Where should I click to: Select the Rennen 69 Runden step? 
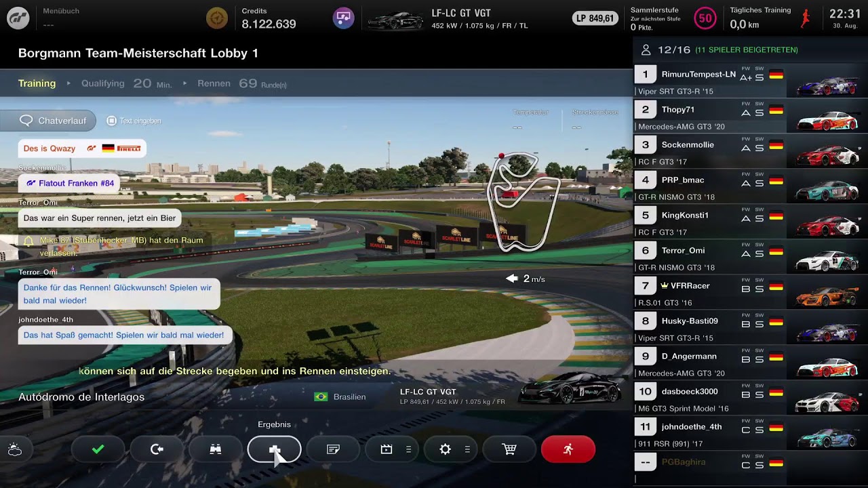(241, 83)
